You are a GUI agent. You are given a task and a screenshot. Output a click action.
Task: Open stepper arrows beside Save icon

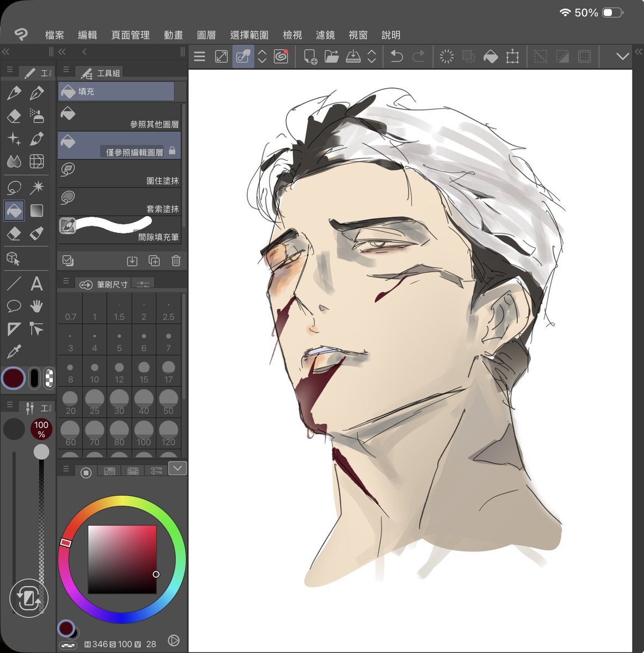click(x=372, y=56)
